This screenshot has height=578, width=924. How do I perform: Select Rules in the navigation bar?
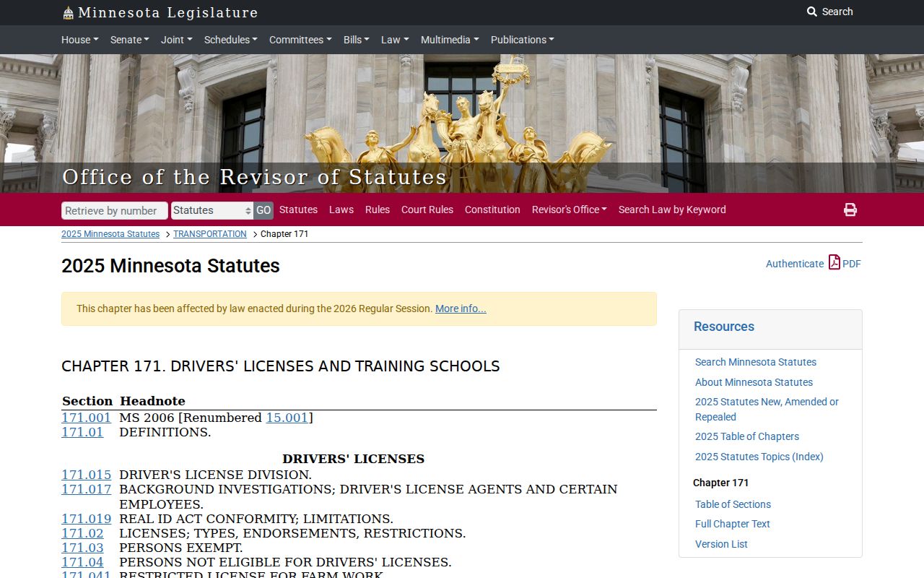pyautogui.click(x=378, y=210)
